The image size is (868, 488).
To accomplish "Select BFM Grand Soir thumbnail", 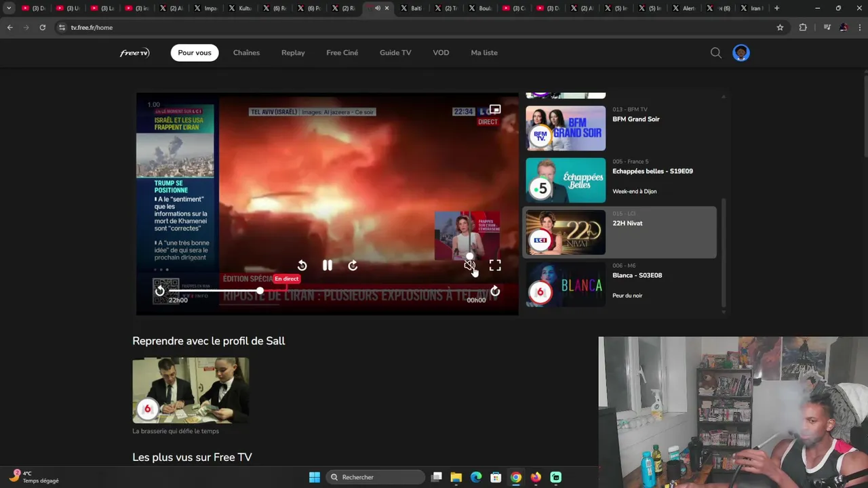I will point(566,128).
